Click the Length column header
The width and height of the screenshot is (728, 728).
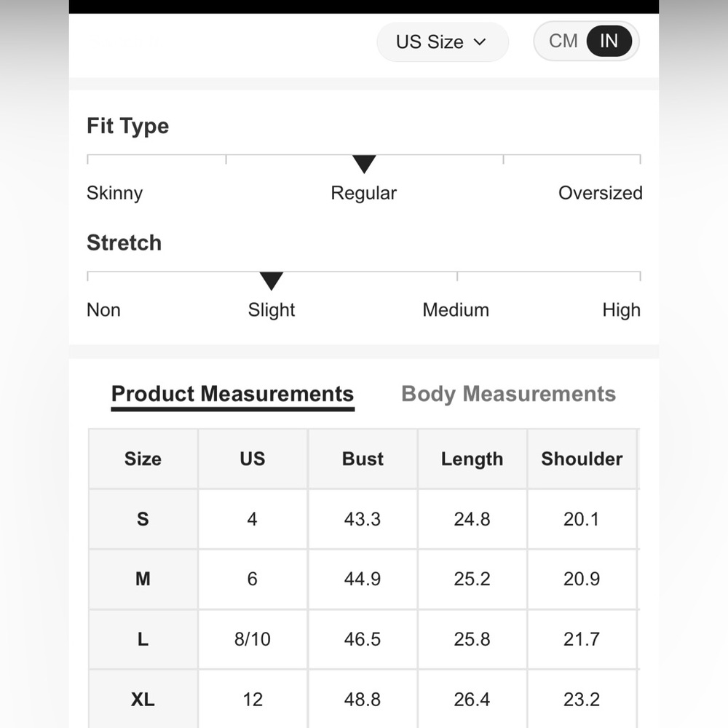click(472, 459)
